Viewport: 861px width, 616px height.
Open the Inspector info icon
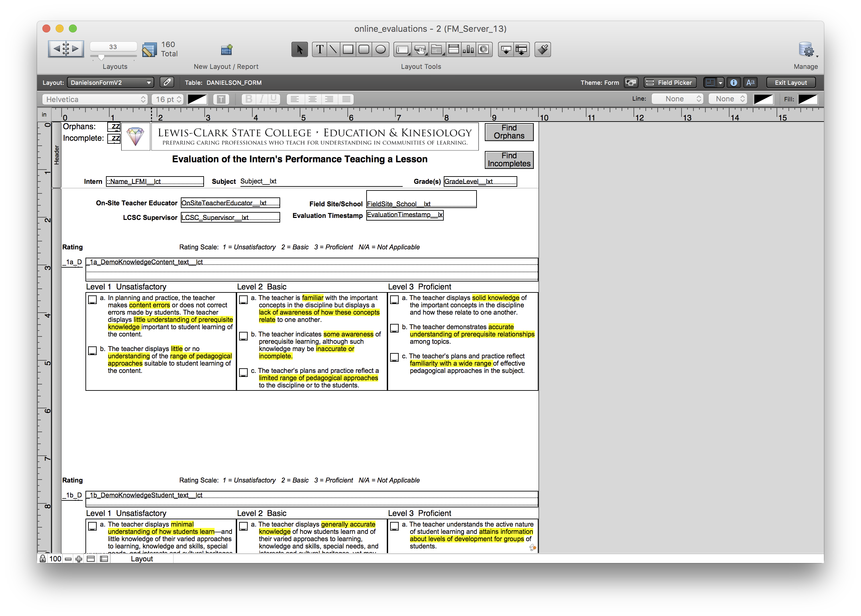click(x=734, y=83)
